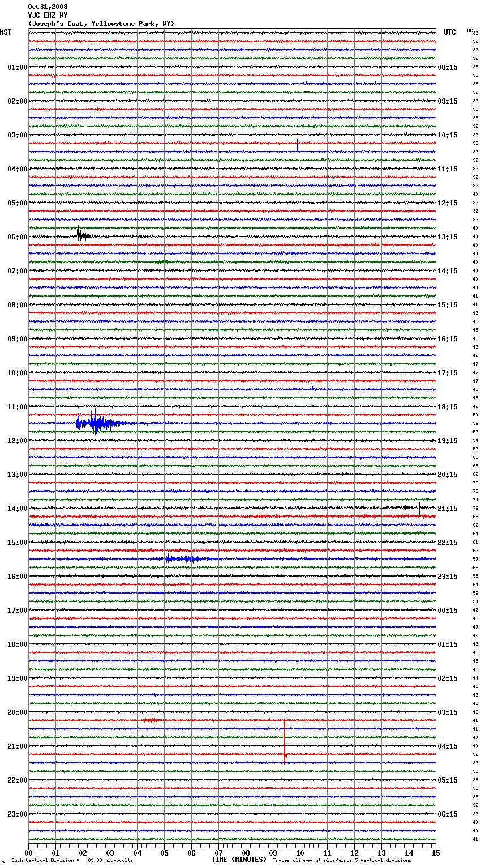Click the 14:00 MST hour label
The image size is (481, 868).
pyautogui.click(x=17, y=509)
